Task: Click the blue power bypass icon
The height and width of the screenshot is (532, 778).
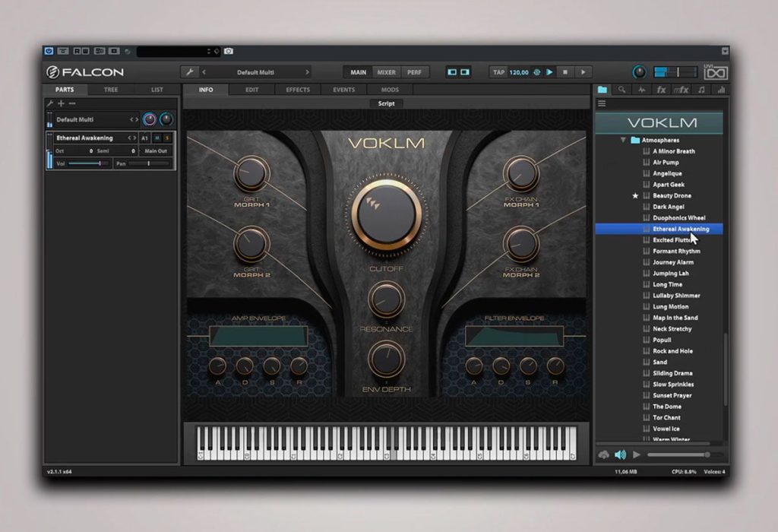Action: [x=49, y=51]
